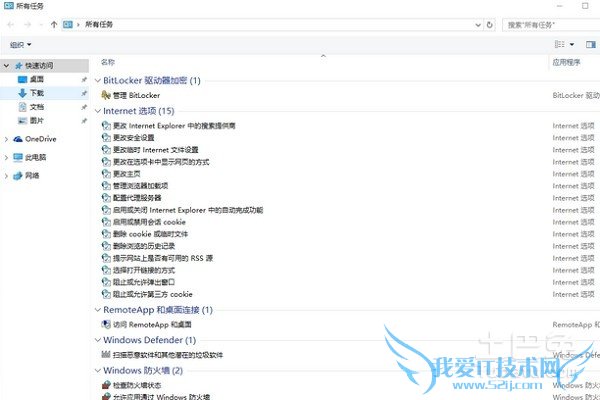Collapse the Internet 选项 (15) group
The image size is (600, 400).
[98, 111]
